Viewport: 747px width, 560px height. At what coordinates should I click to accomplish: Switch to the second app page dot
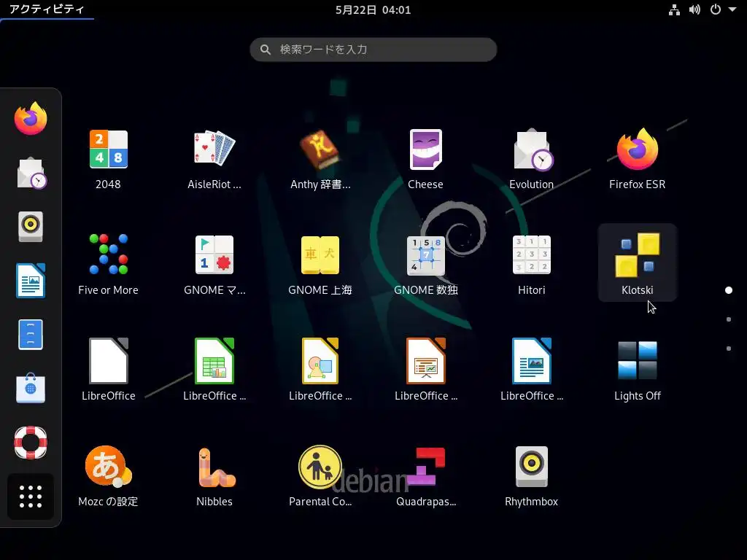coord(729,319)
